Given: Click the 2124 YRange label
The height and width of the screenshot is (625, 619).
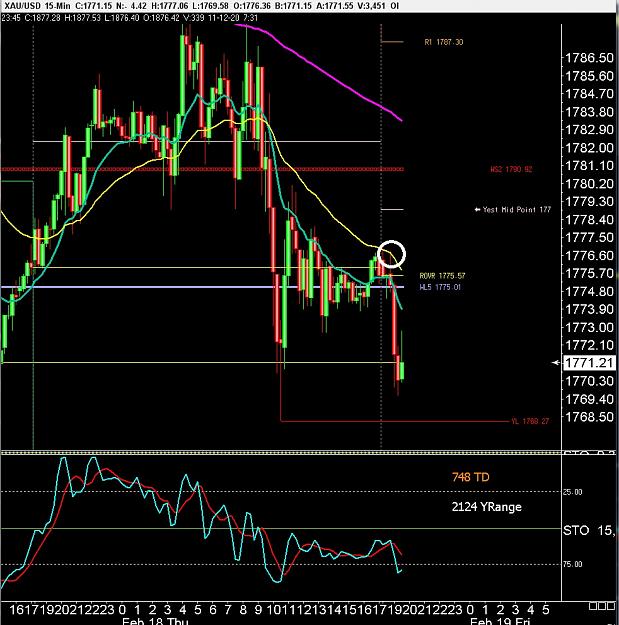Looking at the screenshot, I should point(487,507).
